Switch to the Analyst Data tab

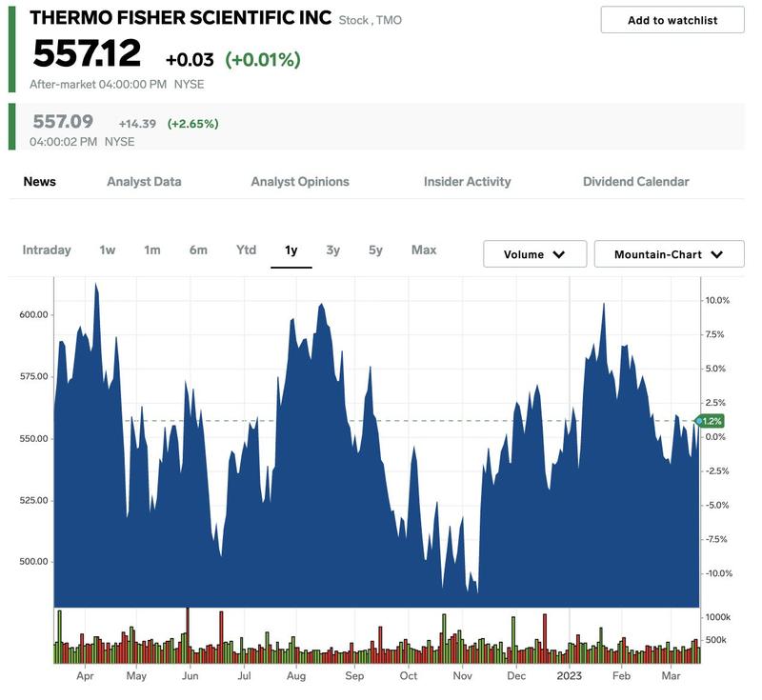click(x=144, y=182)
